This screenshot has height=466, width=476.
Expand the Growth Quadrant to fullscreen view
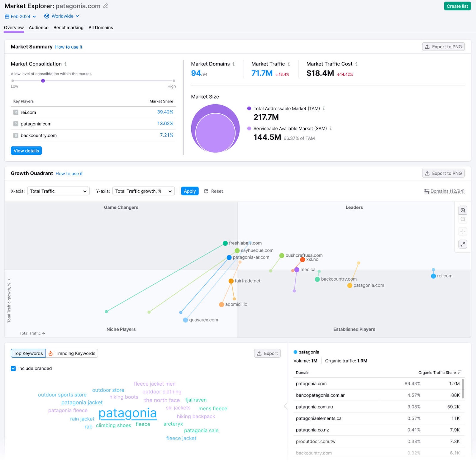pyautogui.click(x=463, y=244)
